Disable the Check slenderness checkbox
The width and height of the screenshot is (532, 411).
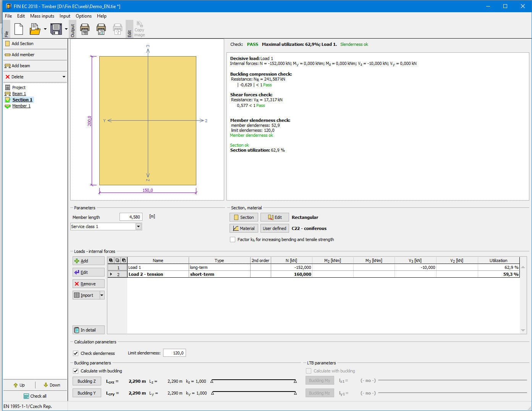[x=76, y=353]
